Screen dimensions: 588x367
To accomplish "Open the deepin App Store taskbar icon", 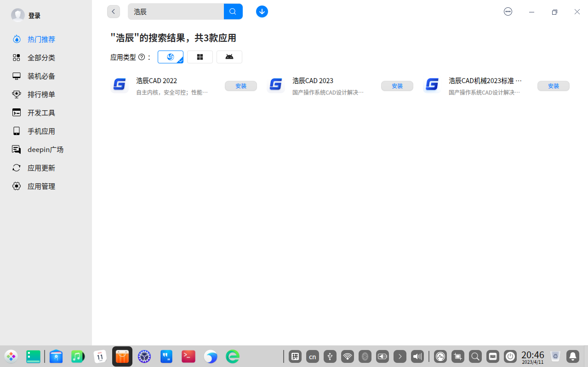I will click(122, 356).
